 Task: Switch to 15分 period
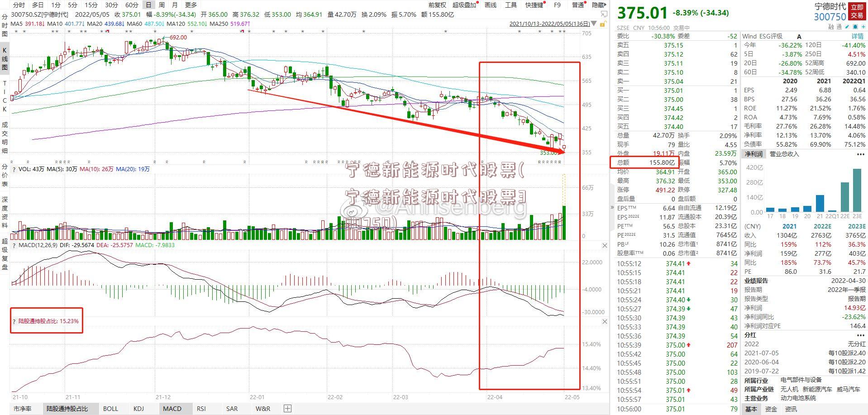coord(91,5)
